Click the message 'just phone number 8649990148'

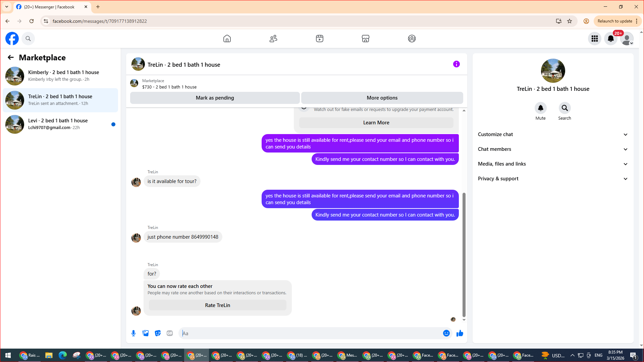pos(183,237)
